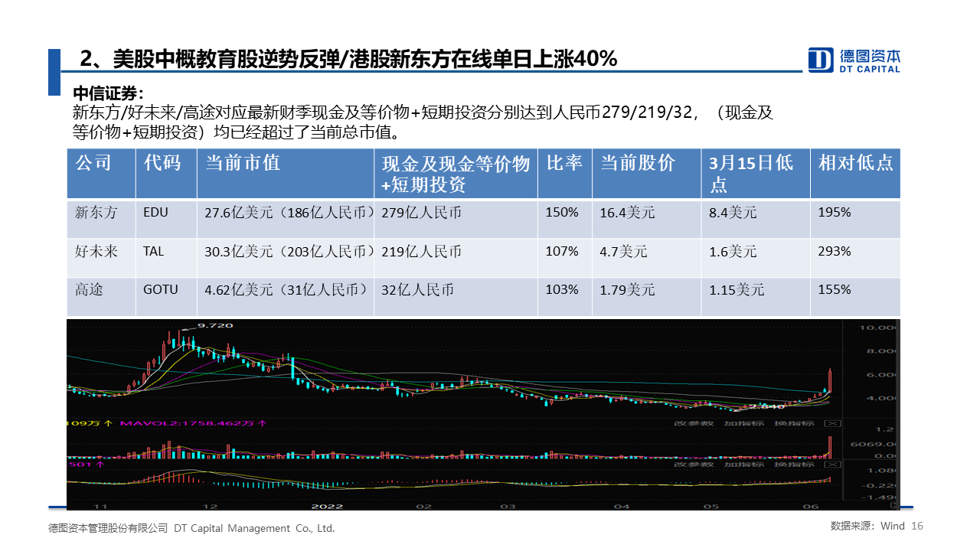Click 改参数 in the bottom MACD panel
The width and height of the screenshot is (980, 551).
click(694, 464)
